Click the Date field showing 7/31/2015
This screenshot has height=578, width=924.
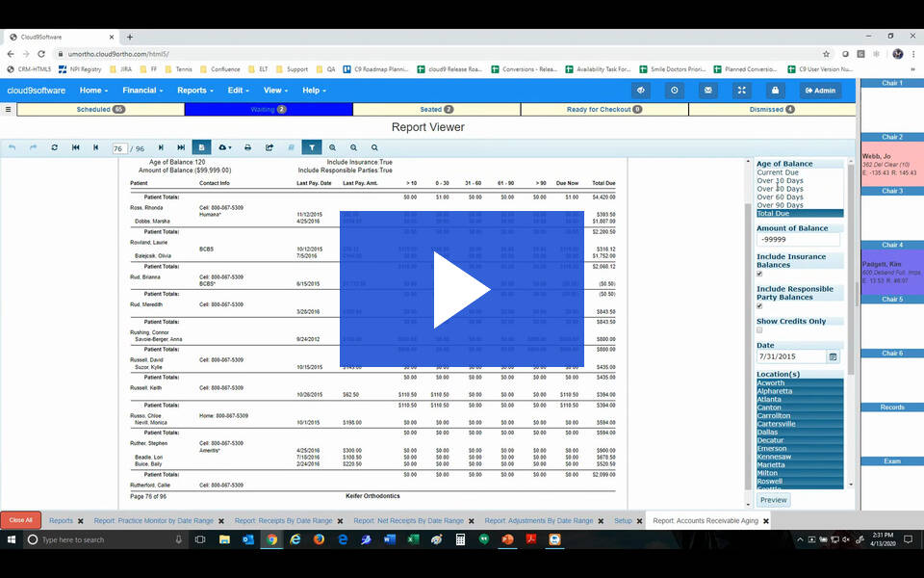pyautogui.click(x=791, y=356)
